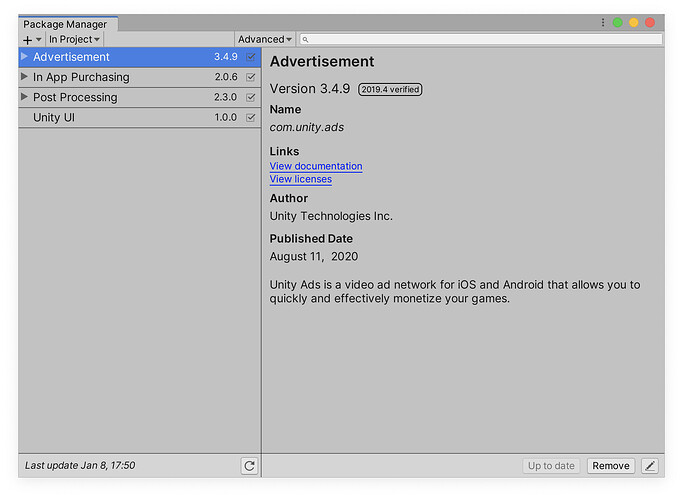Click the add package plus icon

[27, 40]
